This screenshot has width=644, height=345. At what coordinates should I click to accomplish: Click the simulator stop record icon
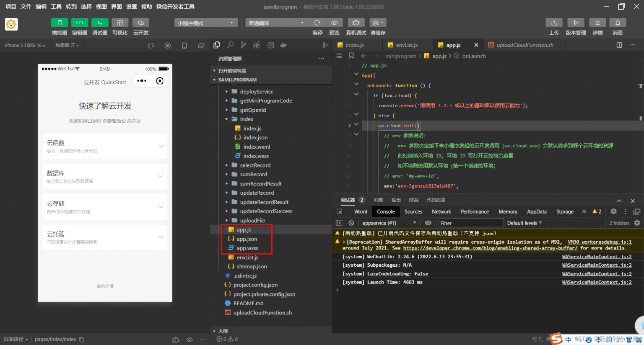[168, 45]
